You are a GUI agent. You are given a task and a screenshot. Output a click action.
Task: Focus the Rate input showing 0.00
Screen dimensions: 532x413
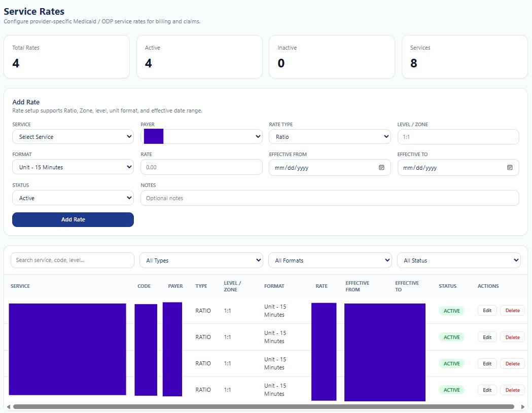(x=201, y=167)
